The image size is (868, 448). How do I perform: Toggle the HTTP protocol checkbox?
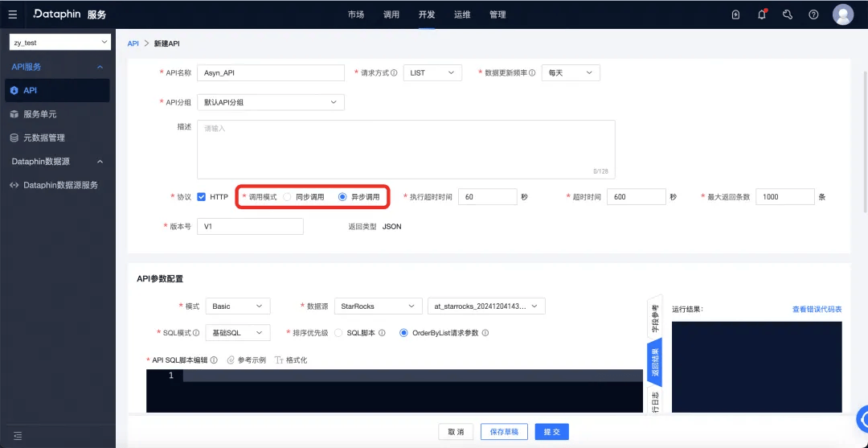[x=202, y=196]
